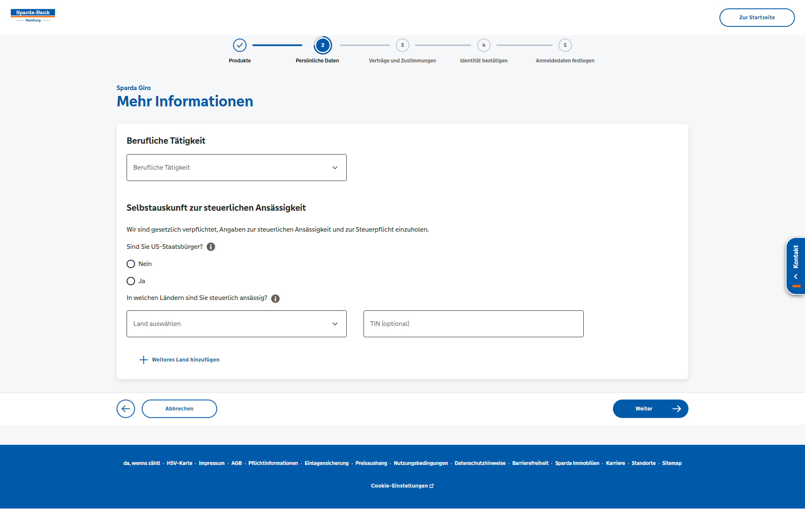The width and height of the screenshot is (805, 532).
Task: Click the Sparda-Bank Hamburg logo
Action: pyautogui.click(x=33, y=15)
